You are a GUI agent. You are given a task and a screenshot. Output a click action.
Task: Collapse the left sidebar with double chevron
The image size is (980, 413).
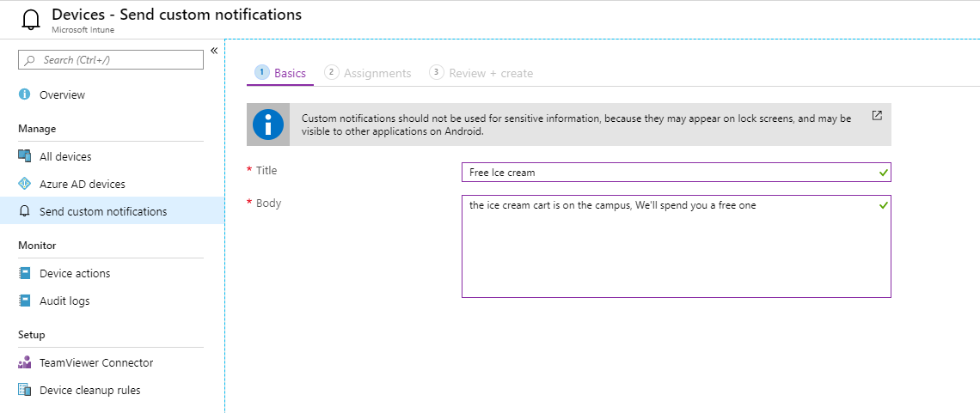(x=214, y=51)
